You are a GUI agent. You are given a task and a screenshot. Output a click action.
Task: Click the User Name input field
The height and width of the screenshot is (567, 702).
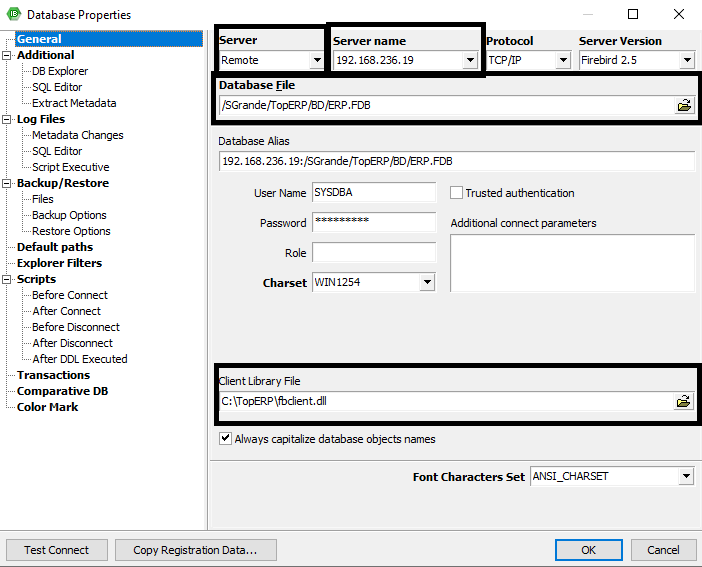coord(374,193)
